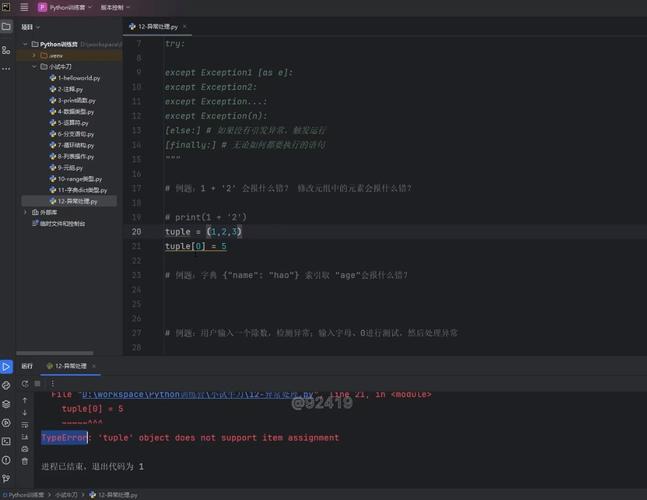
Task: Follow the D:\workspace file path link in traceback
Action: [197, 395]
